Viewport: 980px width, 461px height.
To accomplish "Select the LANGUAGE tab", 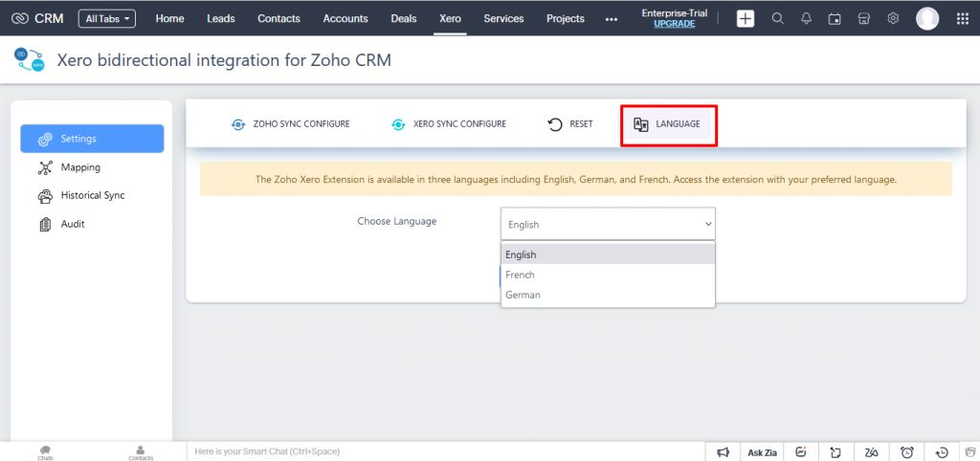I will coord(667,124).
